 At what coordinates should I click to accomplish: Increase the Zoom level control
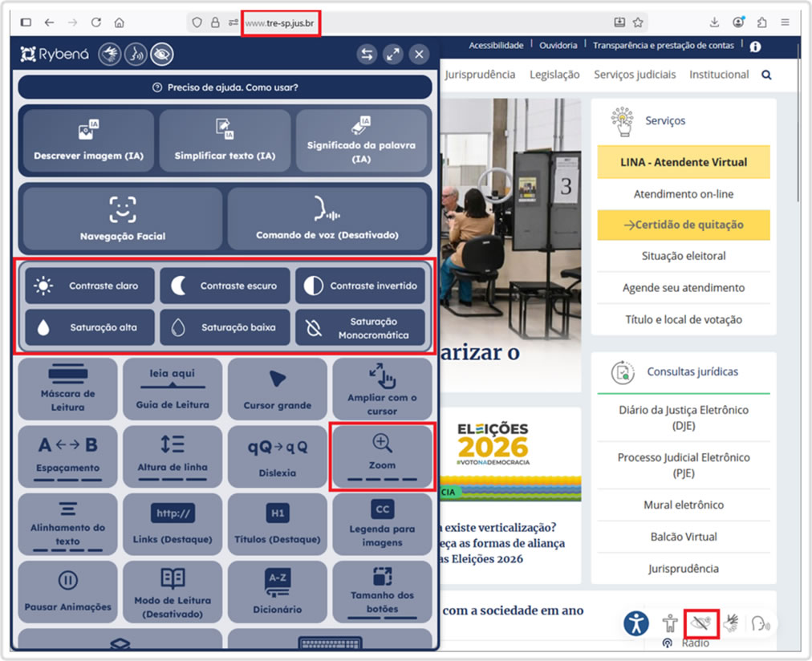click(382, 456)
